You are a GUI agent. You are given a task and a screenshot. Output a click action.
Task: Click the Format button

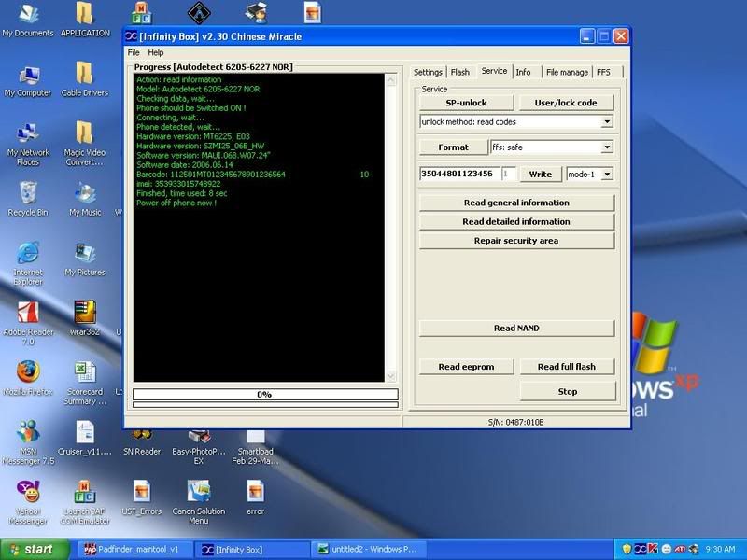coord(453,147)
